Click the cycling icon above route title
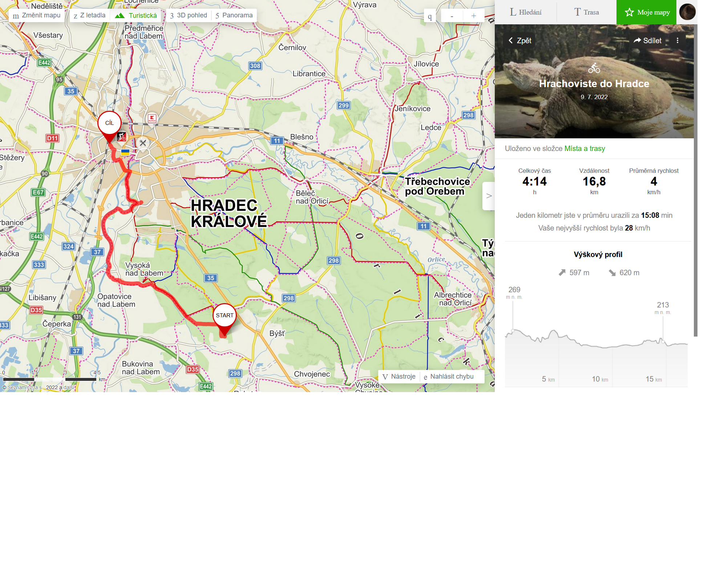 click(594, 68)
